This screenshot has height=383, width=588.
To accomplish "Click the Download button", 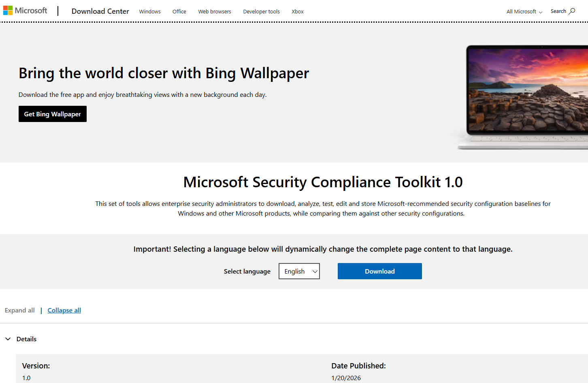I will coord(379,271).
